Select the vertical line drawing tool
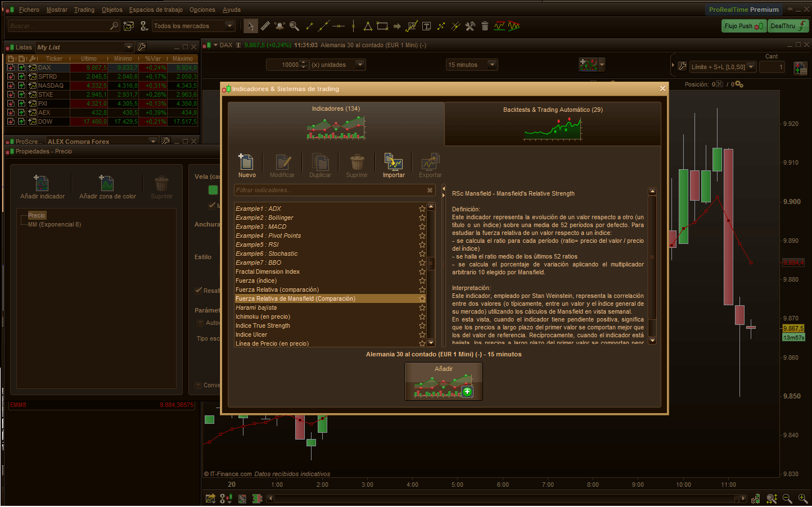Viewport: 812px width, 507px height. 353,26
